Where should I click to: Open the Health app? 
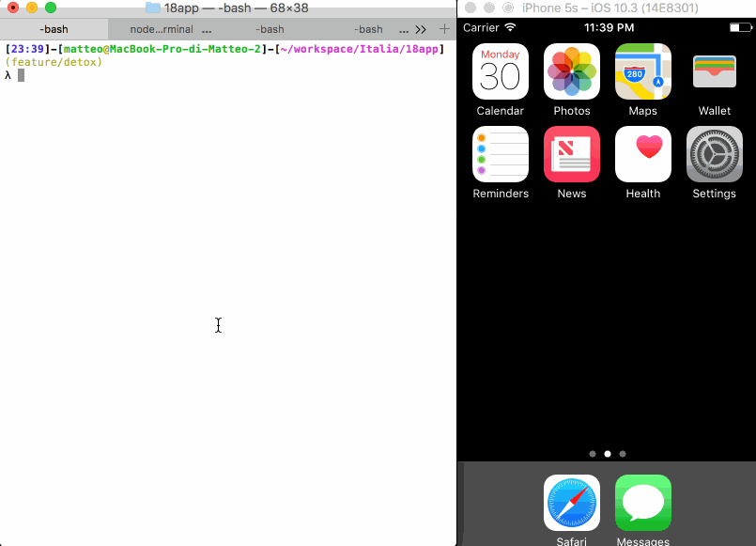pyautogui.click(x=642, y=154)
